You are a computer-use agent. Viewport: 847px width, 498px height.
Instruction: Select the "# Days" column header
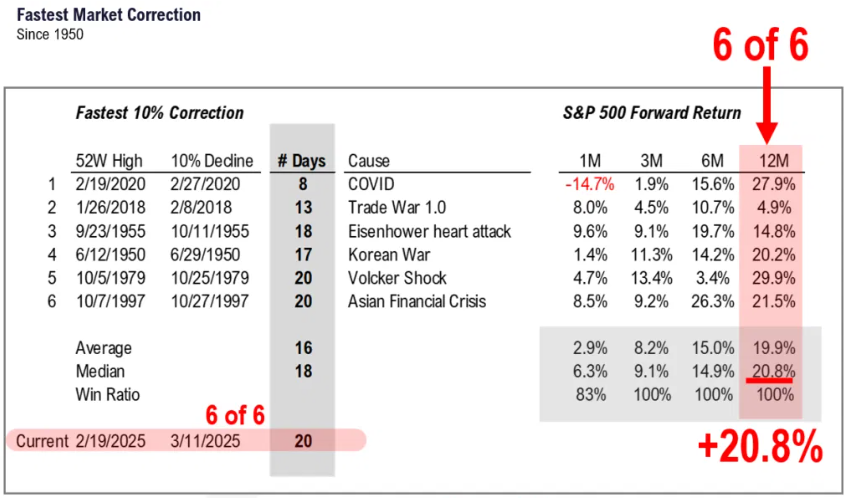pos(302,161)
